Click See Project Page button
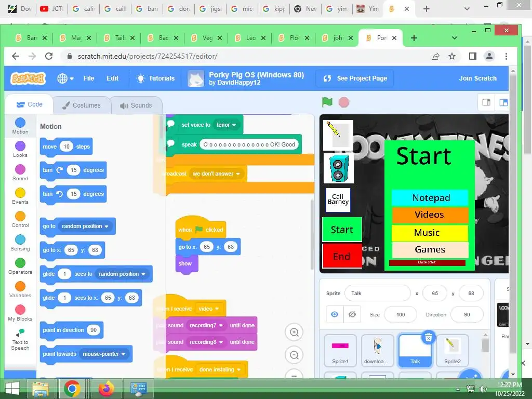Image resolution: width=532 pixels, height=399 pixels. 354,78
